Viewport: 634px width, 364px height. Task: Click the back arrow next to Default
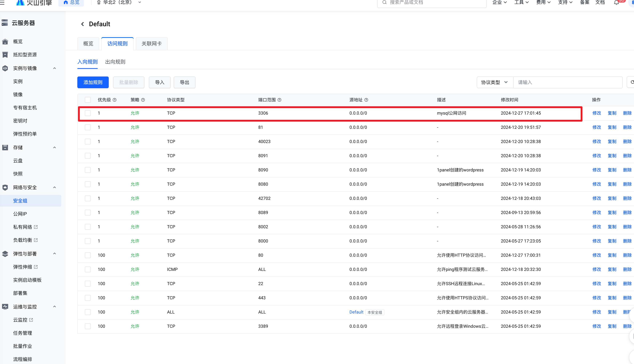(82, 24)
